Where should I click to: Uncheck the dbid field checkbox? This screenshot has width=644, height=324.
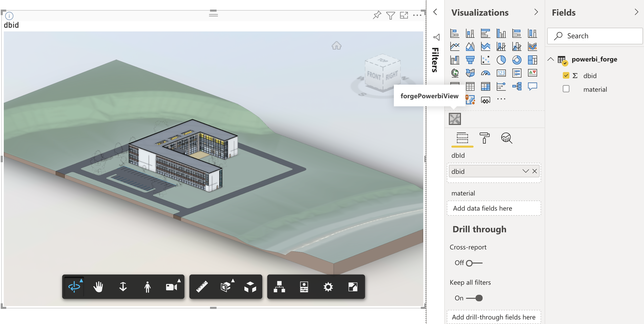coord(566,75)
